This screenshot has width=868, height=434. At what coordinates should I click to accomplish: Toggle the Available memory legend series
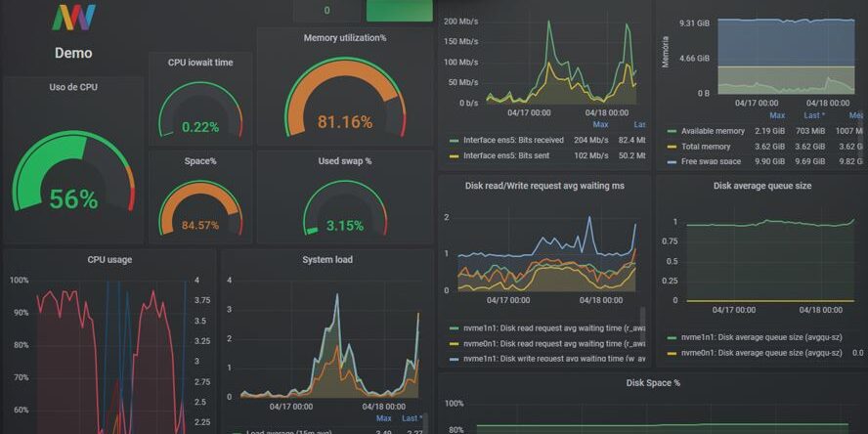pos(706,131)
